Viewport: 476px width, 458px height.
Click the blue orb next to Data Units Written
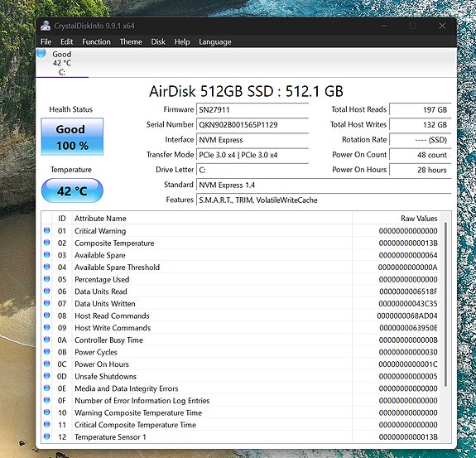coord(46,303)
